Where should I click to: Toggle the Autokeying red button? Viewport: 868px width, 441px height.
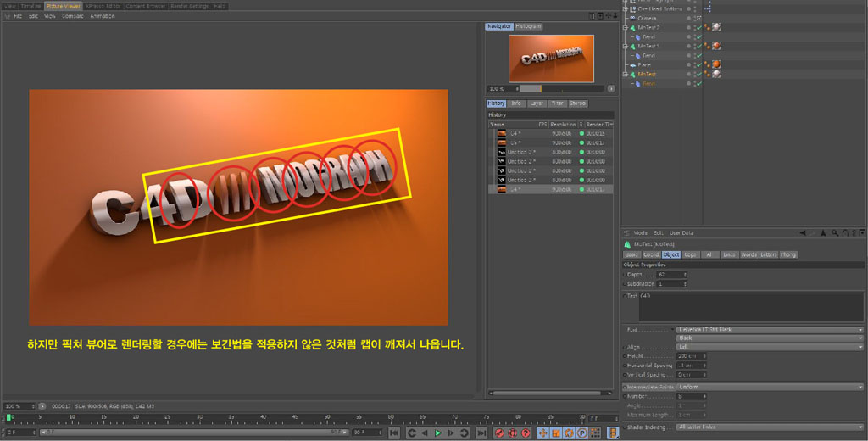click(513, 433)
